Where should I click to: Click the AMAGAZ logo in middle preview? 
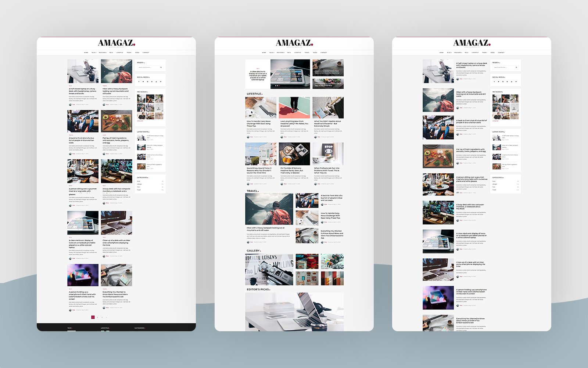pyautogui.click(x=294, y=43)
